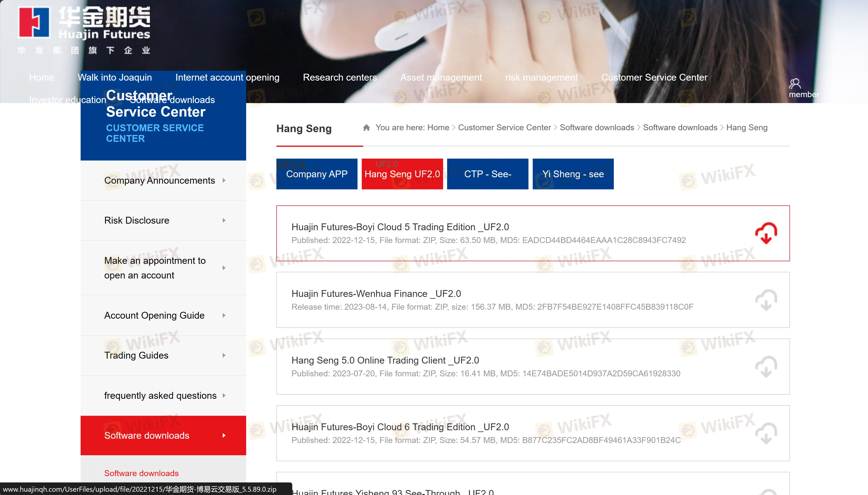Open Internet account opening menu
868x495 pixels.
(227, 78)
